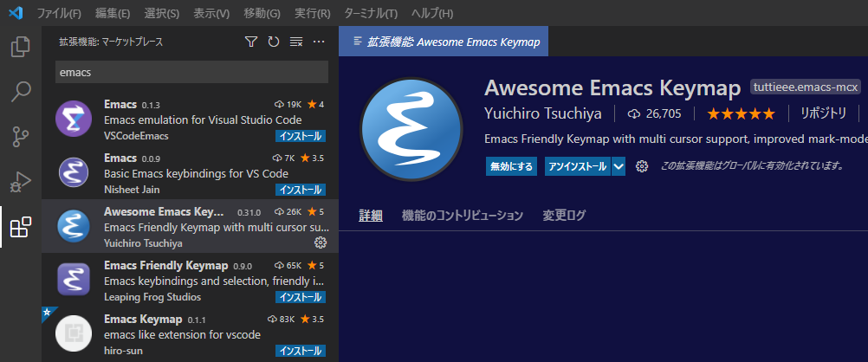Open the Run and Debug view
Viewport: 868px width, 362px height.
[21, 182]
